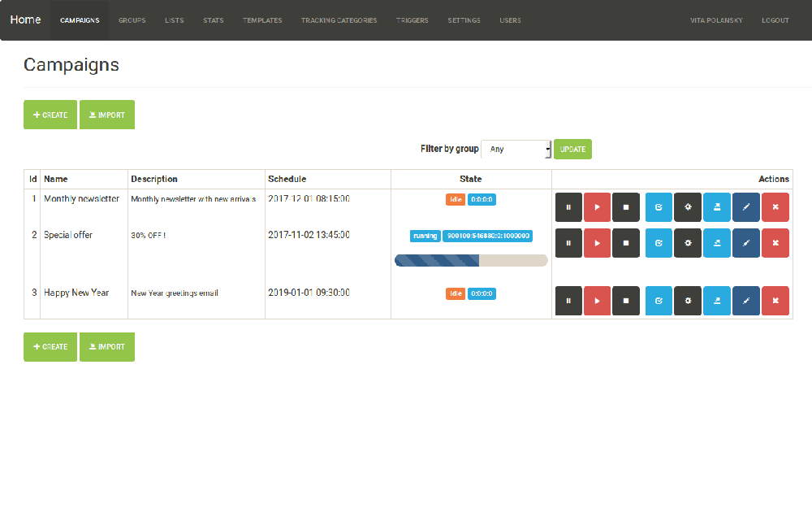This screenshot has width=812, height=508.
Task: Expand the group selector showing Any
Action: [517, 149]
